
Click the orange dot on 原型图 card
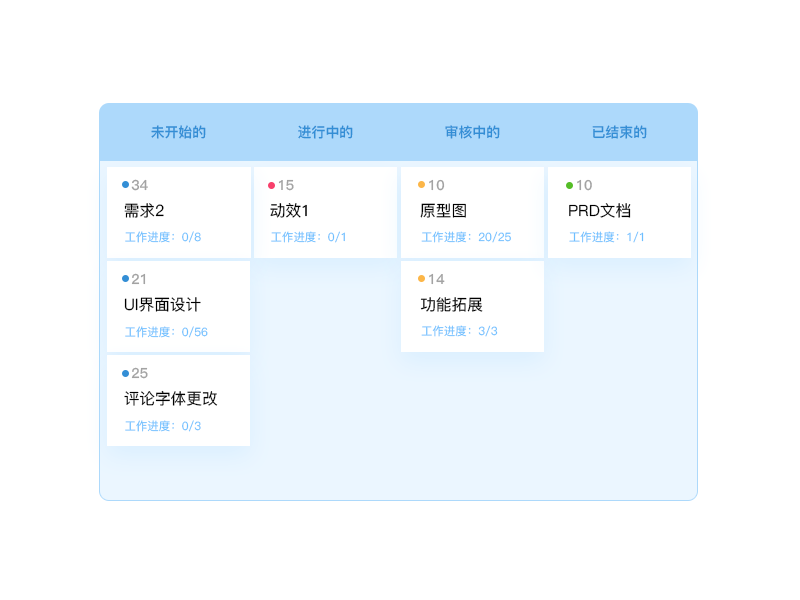(x=421, y=184)
